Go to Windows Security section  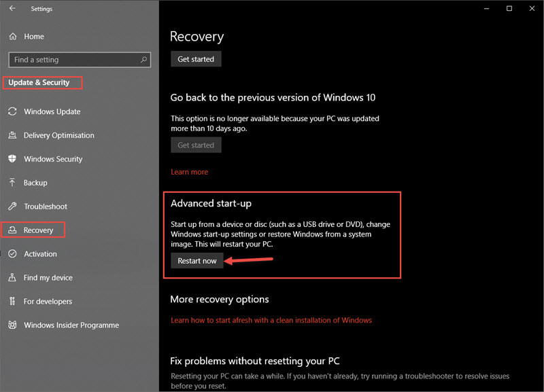(x=53, y=159)
